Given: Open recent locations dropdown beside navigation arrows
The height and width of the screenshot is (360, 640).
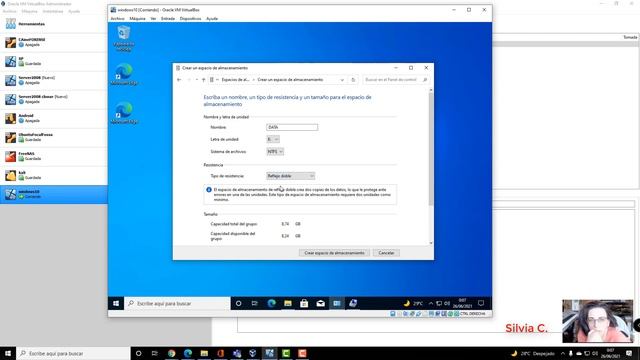Looking at the screenshot, I should click(196, 80).
